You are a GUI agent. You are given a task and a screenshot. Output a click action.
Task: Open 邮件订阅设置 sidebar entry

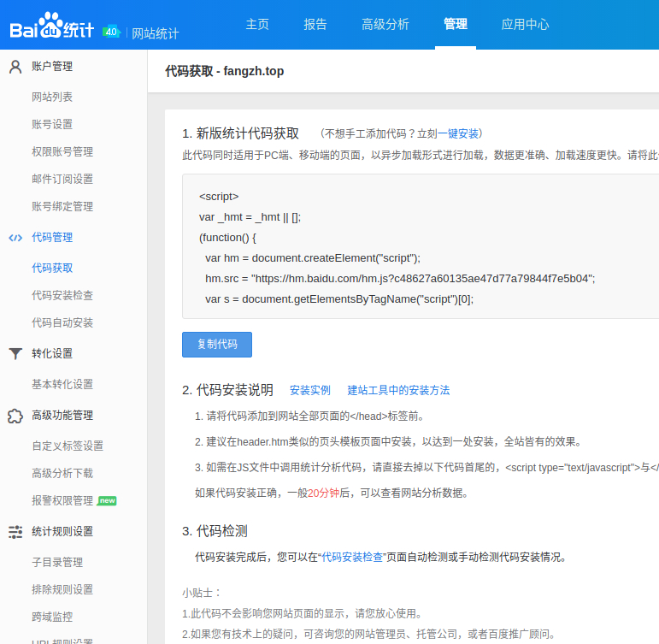pyautogui.click(x=62, y=180)
